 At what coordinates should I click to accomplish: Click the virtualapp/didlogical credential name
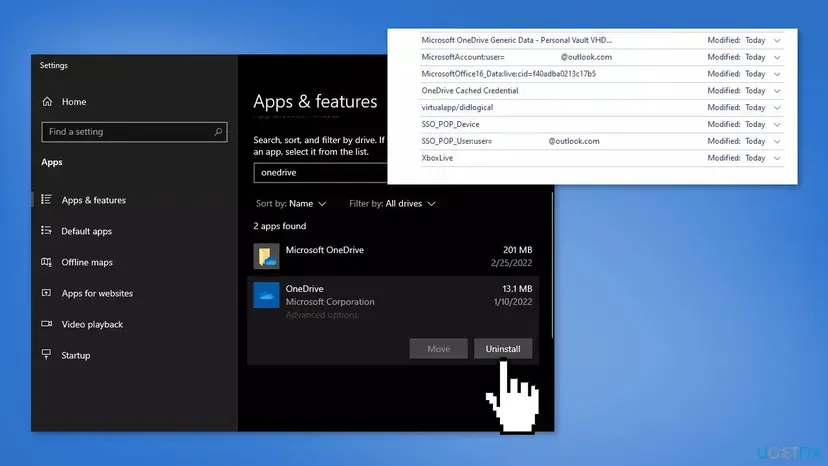tap(457, 108)
